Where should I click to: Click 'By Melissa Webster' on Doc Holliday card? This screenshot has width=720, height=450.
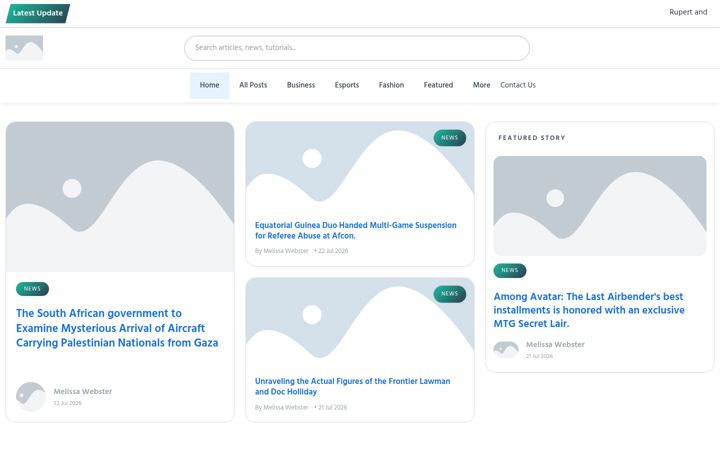[281, 407]
